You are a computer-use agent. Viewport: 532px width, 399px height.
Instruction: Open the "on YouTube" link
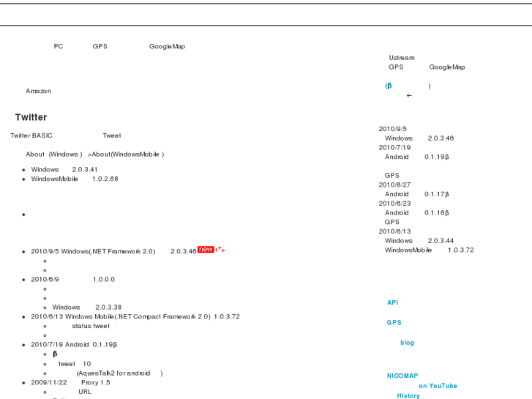pos(438,386)
